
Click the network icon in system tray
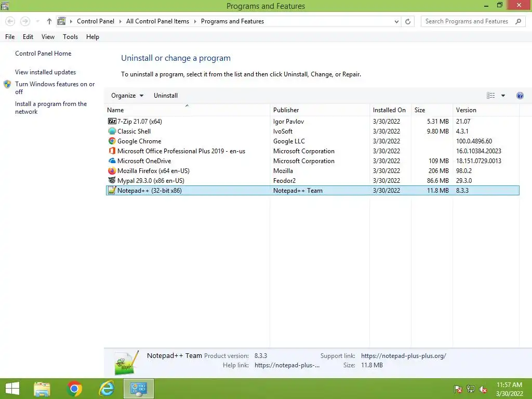click(471, 389)
